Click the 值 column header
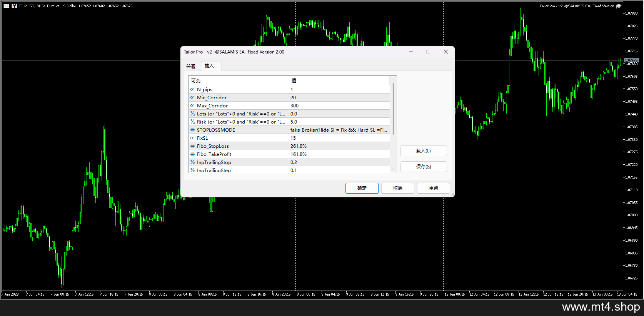The height and width of the screenshot is (316, 644). pos(339,81)
